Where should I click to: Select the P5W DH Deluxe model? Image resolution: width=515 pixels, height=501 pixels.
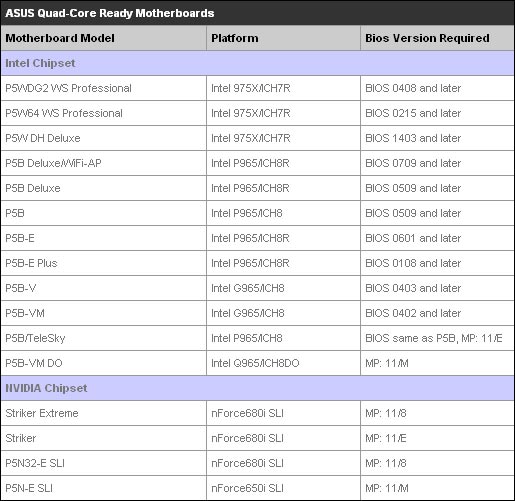[43, 138]
